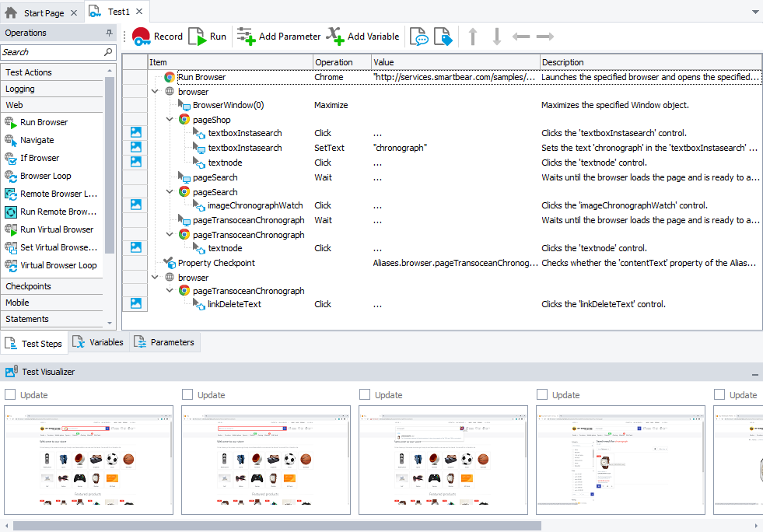Expand the Checkpoints operations category
763x532 pixels.
(x=29, y=286)
